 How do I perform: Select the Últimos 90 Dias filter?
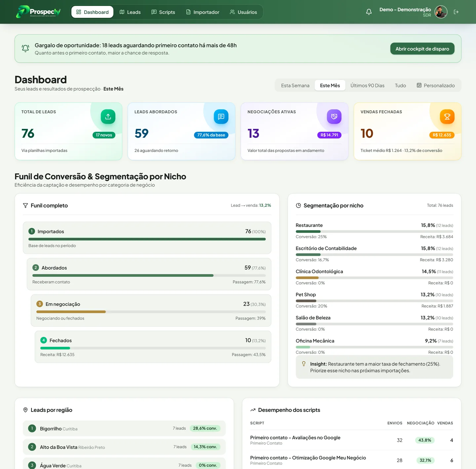tap(367, 86)
